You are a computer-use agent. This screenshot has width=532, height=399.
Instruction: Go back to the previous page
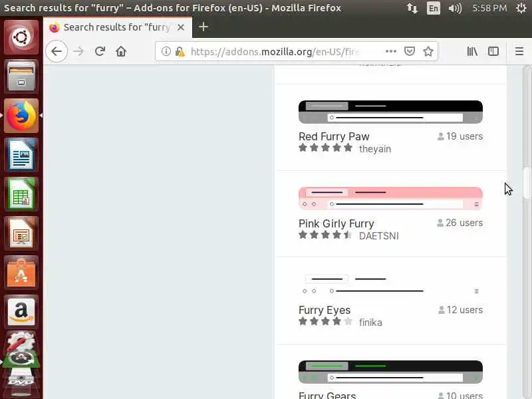click(x=57, y=51)
